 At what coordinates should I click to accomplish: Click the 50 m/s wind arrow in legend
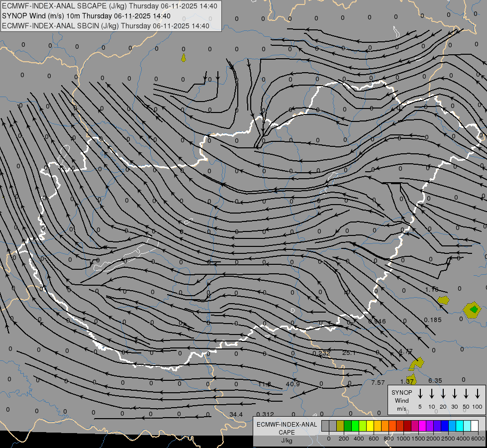coord(466,394)
